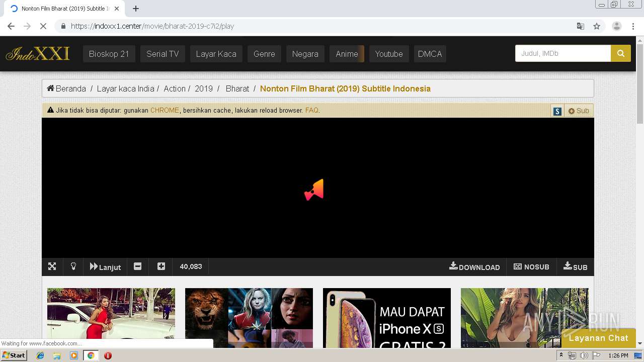Open the Bioskop 21 menu
The image size is (644, 362).
pyautogui.click(x=109, y=54)
